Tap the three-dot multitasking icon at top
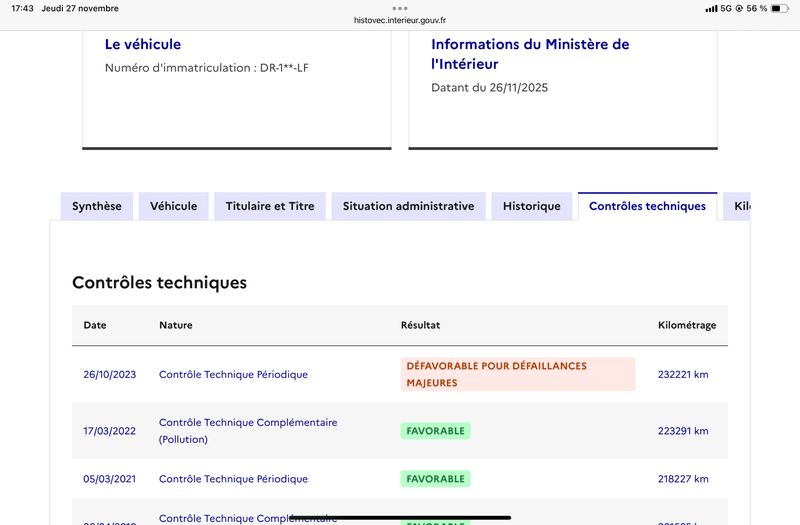 tap(400, 8)
